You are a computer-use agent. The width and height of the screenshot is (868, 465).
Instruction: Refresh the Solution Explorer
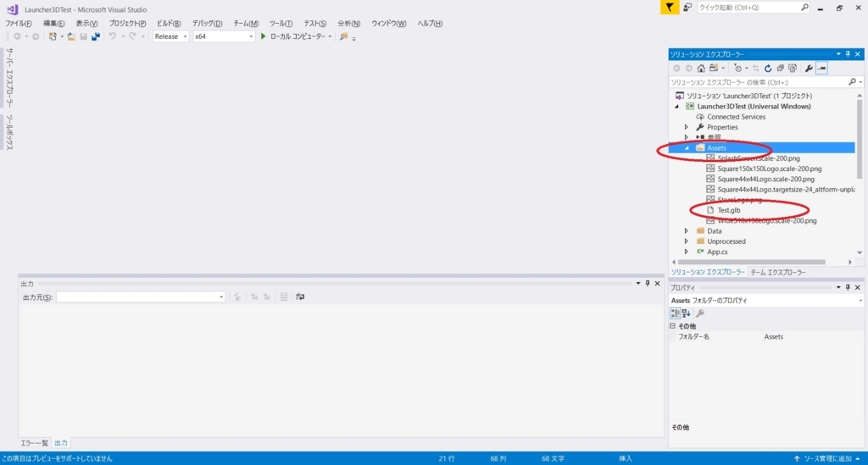click(x=768, y=69)
